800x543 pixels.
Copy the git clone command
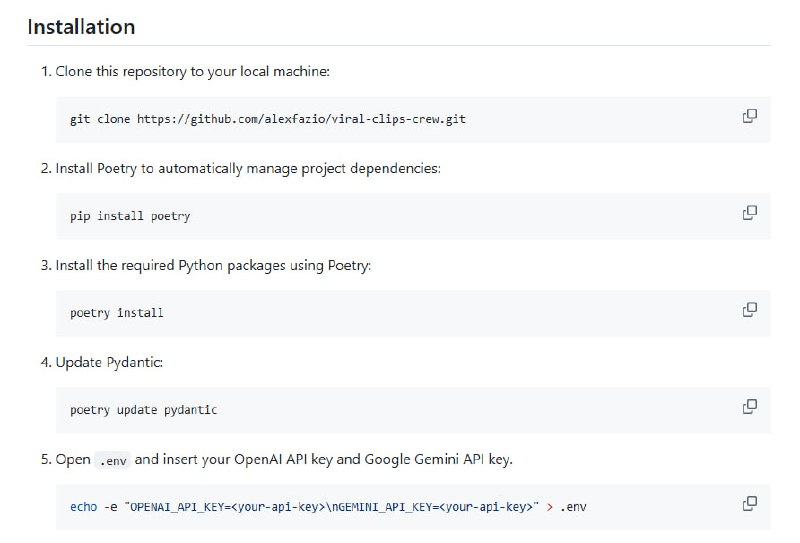pos(749,116)
